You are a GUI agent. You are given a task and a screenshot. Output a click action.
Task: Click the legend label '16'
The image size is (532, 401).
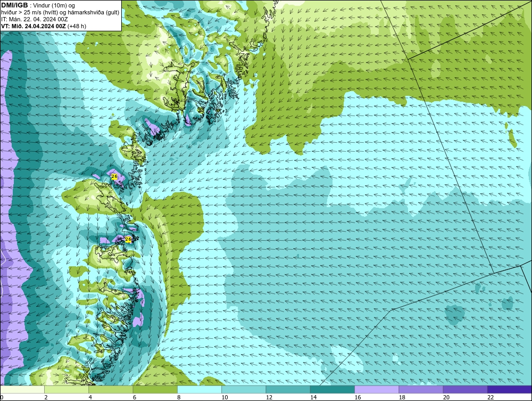[x=358, y=397]
